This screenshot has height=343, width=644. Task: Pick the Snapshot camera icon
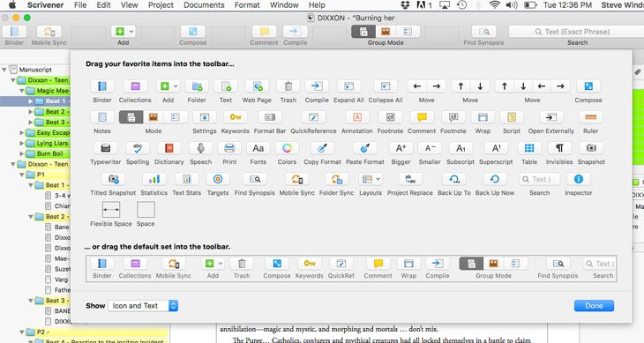click(591, 148)
